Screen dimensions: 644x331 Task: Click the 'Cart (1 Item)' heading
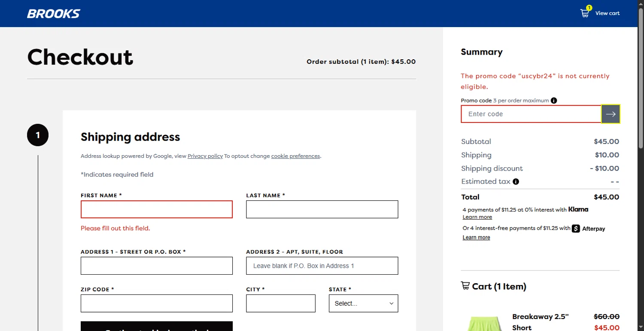pyautogui.click(x=499, y=286)
